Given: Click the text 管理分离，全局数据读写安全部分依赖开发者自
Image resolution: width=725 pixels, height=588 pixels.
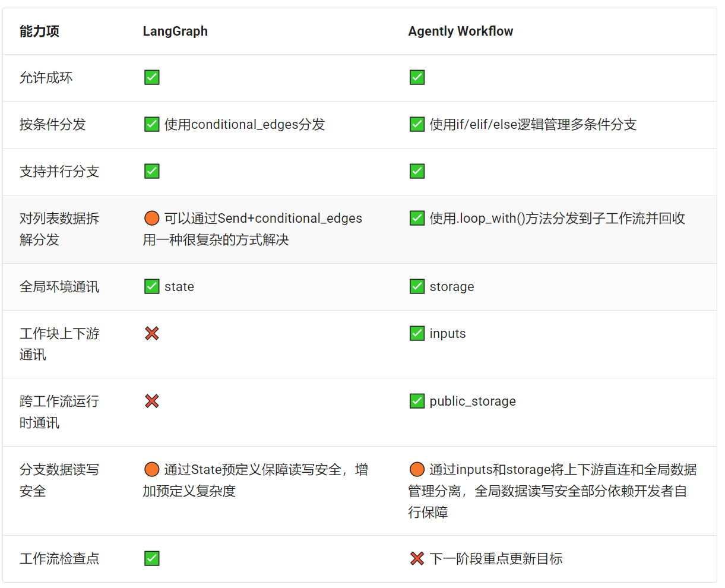Looking at the screenshot, I should point(547,491).
